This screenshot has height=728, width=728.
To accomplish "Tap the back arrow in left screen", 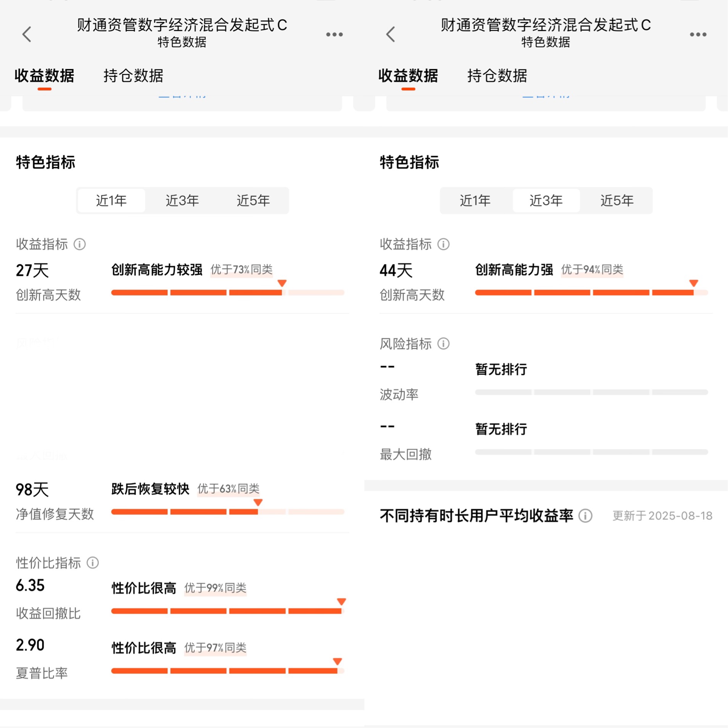I will click(26, 34).
